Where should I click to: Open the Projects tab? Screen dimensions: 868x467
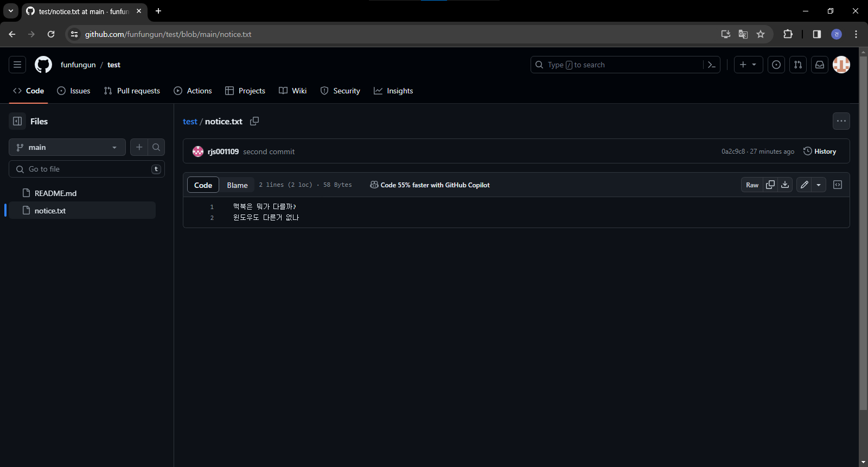tap(245, 91)
